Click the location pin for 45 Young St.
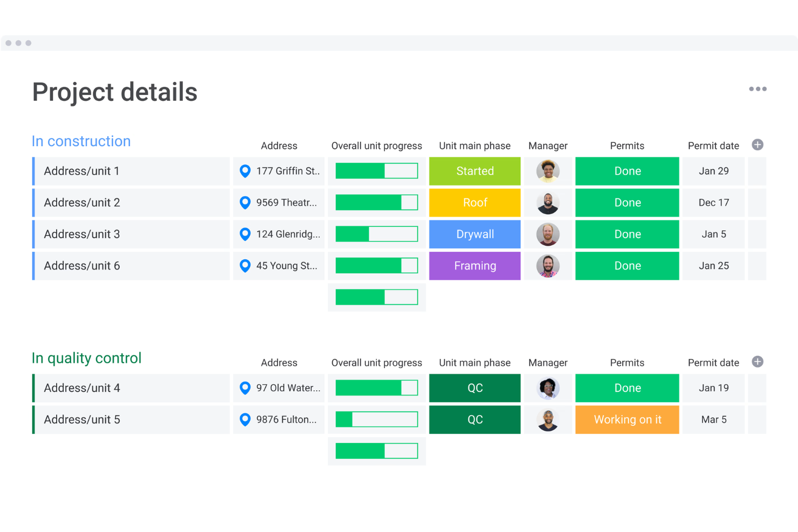 click(245, 266)
